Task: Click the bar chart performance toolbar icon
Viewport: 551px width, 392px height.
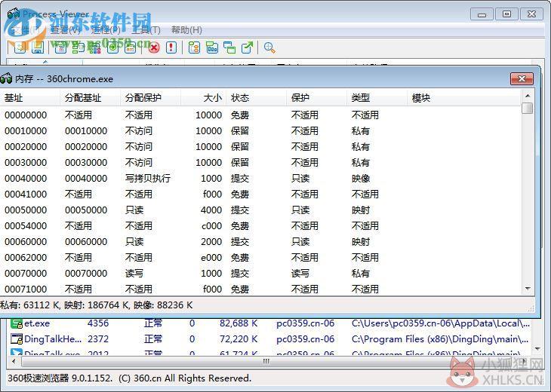Action: pos(212,47)
